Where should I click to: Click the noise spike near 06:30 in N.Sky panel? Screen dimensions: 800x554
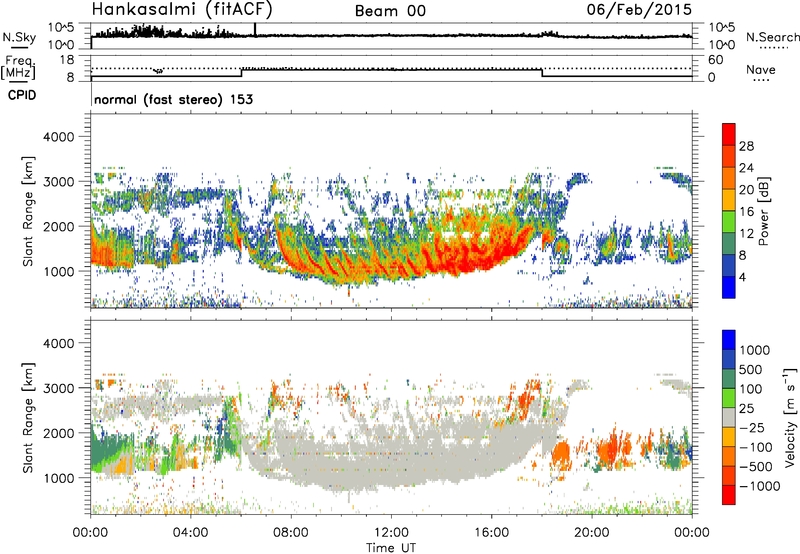click(x=255, y=30)
